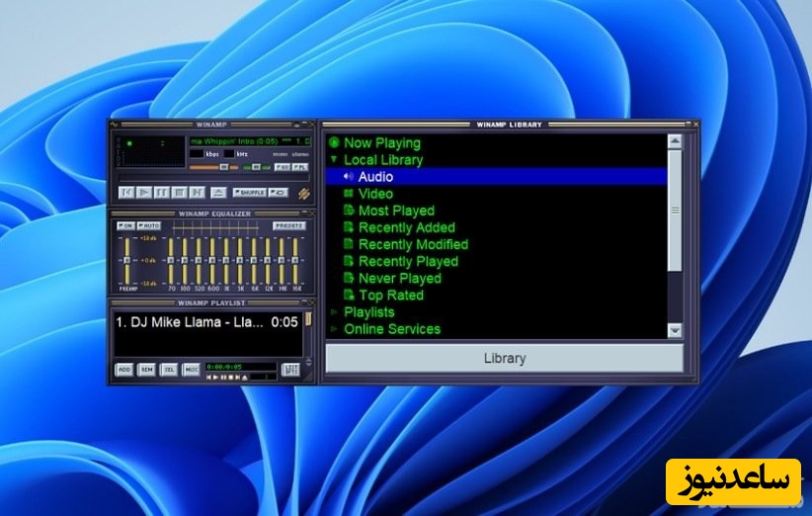The image size is (812, 516).
Task: Select the Video item under Local Library
Action: tap(375, 194)
